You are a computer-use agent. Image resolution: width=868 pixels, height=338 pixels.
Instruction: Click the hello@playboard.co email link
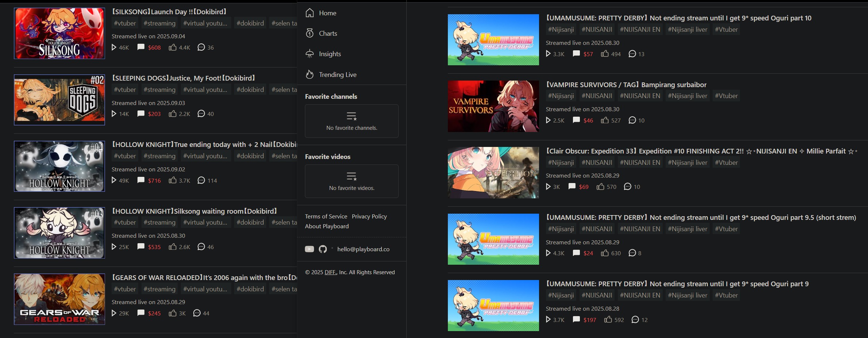(x=363, y=249)
